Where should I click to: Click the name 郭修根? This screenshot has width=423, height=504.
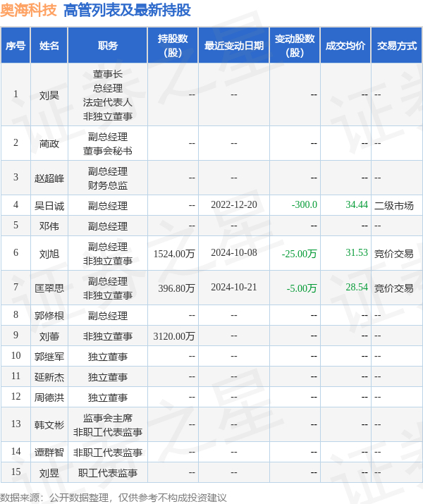[x=49, y=316]
